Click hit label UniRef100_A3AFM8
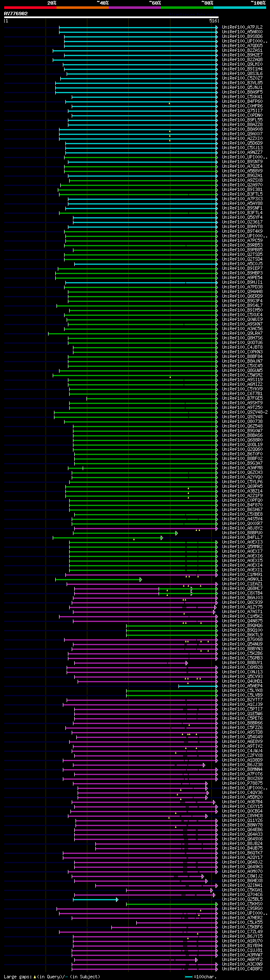Image resolution: width=270 pixels, height=980 pixels. point(242,468)
